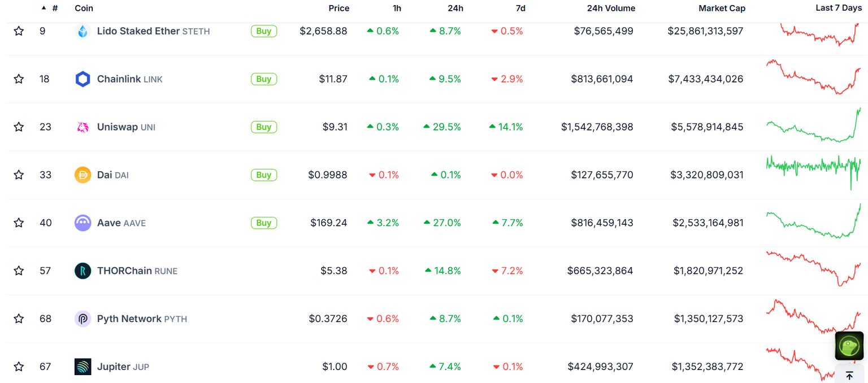This screenshot has height=383, width=868.
Task: Favorite Jupiter using its star
Action: point(19,366)
